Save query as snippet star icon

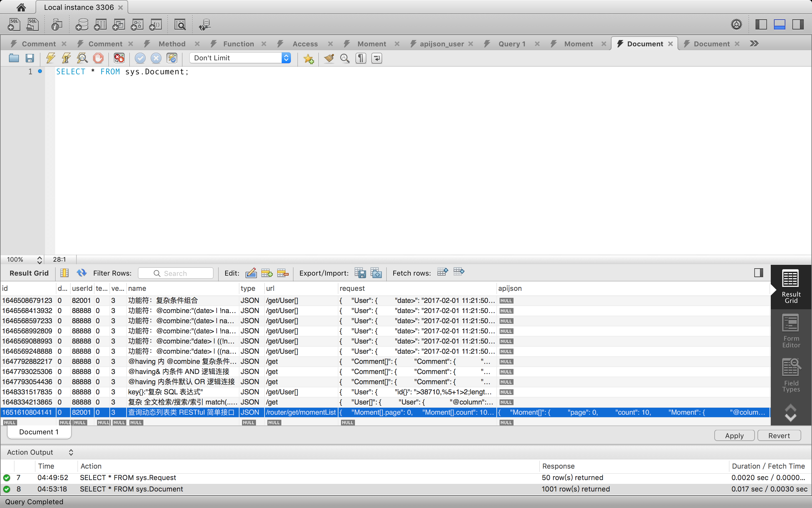[x=309, y=58]
